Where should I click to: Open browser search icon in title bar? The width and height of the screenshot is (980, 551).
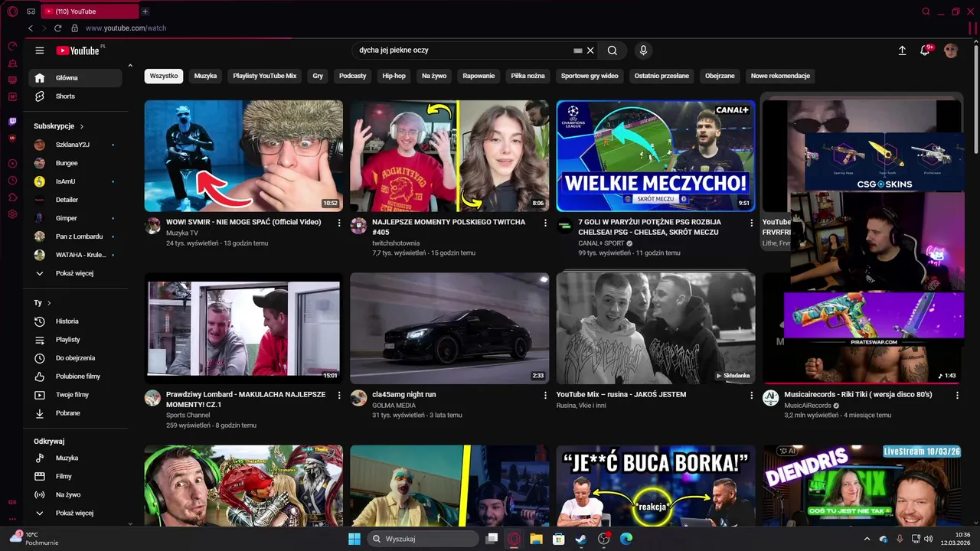[926, 11]
